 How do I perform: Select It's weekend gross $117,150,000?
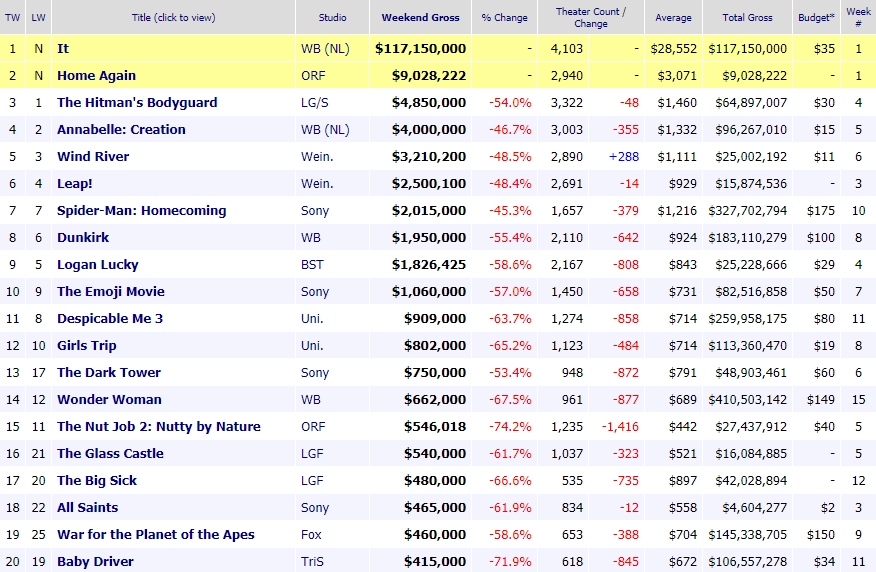tap(420, 49)
